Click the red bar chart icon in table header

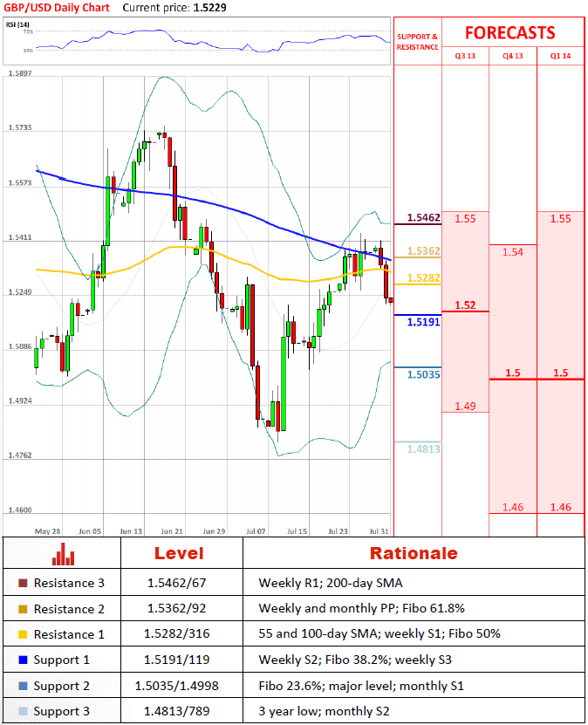click(x=63, y=553)
